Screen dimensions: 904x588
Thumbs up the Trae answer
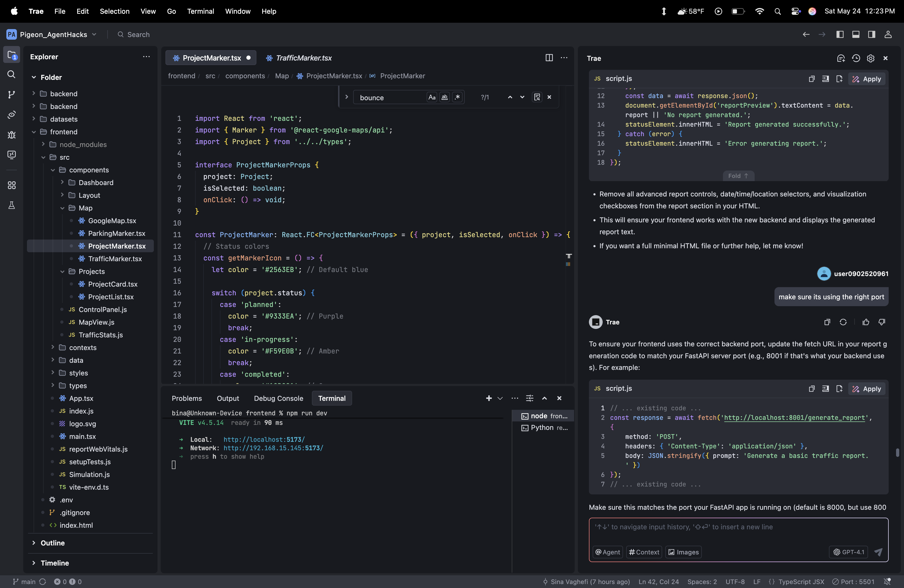pos(866,322)
